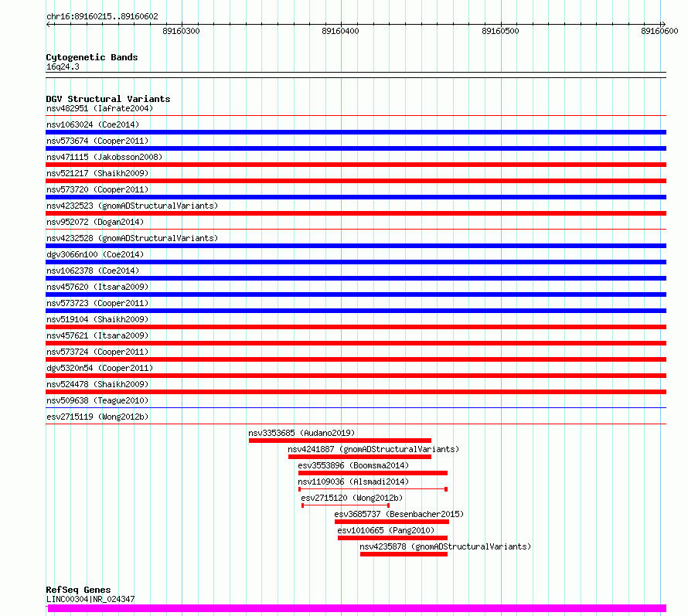Viewport: 688px width, 616px height.
Task: Open nsv457621 (Itsara2009) variant label
Action: tap(97, 335)
